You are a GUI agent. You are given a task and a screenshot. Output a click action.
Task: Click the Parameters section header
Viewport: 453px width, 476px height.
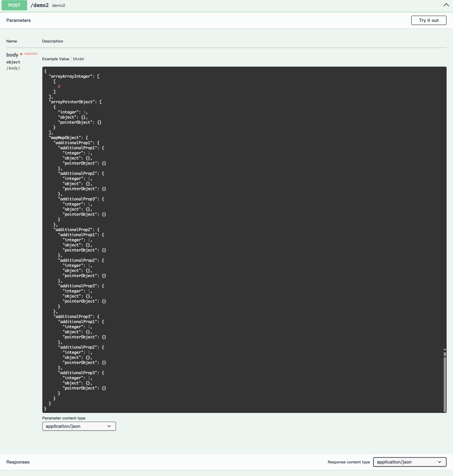[19, 20]
